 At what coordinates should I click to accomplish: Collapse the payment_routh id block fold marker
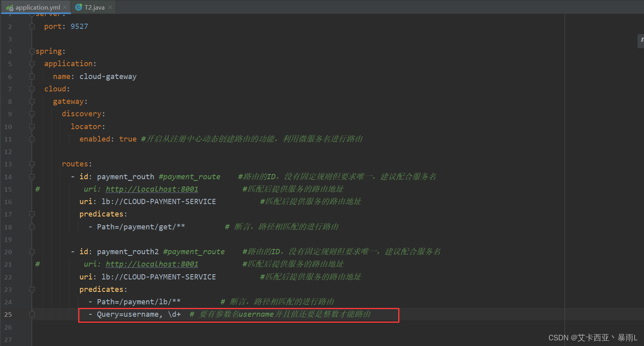32,177
